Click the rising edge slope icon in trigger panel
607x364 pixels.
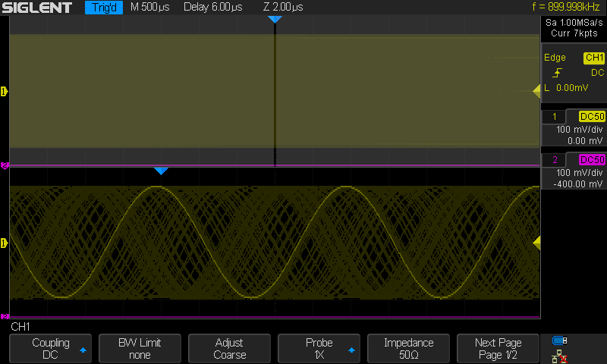(x=558, y=73)
